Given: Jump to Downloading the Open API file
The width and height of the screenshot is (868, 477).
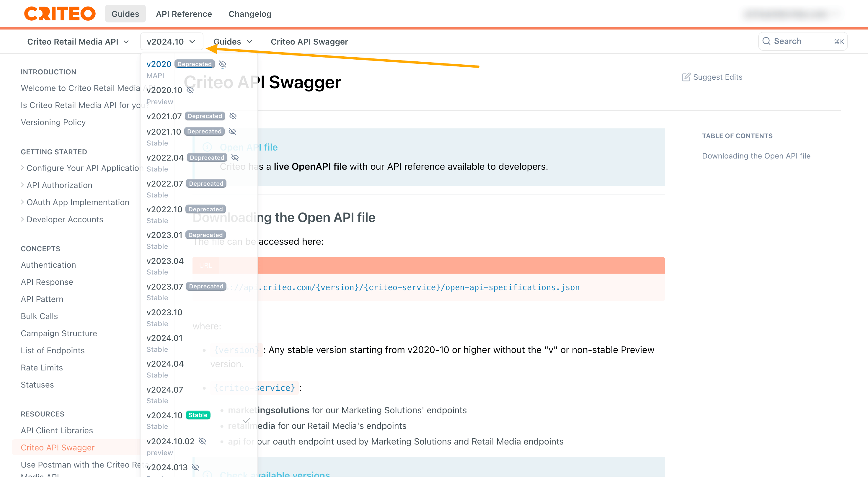Looking at the screenshot, I should pyautogui.click(x=756, y=156).
